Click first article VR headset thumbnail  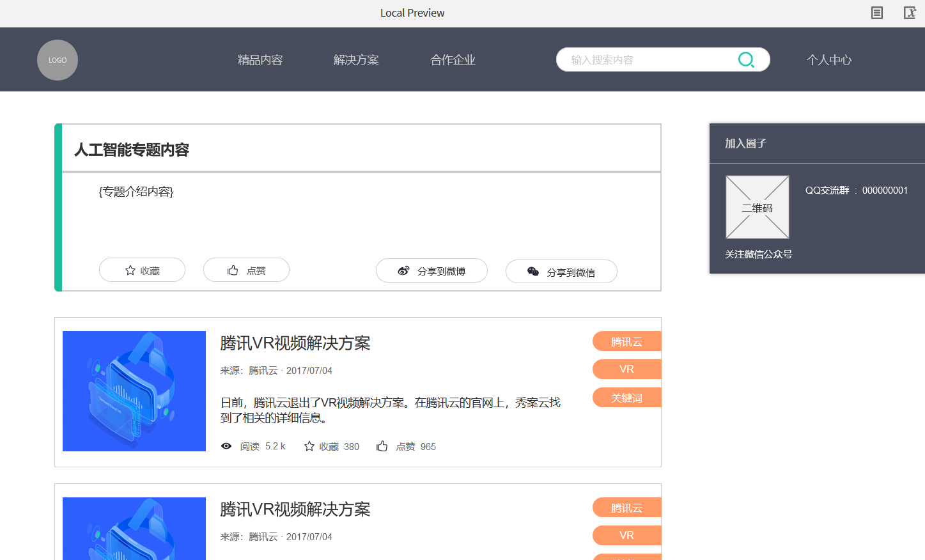point(134,391)
